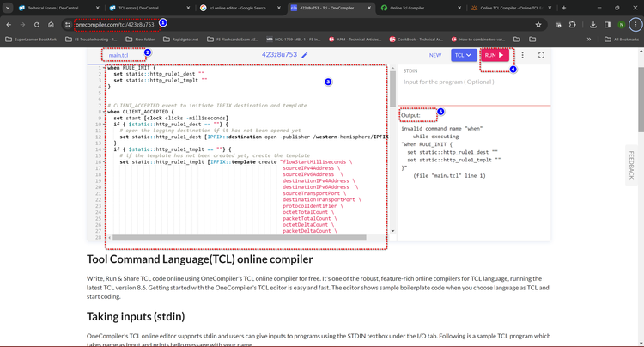Go back with the browser back arrow
Screen dimensions: 644x347
(x=9, y=24)
